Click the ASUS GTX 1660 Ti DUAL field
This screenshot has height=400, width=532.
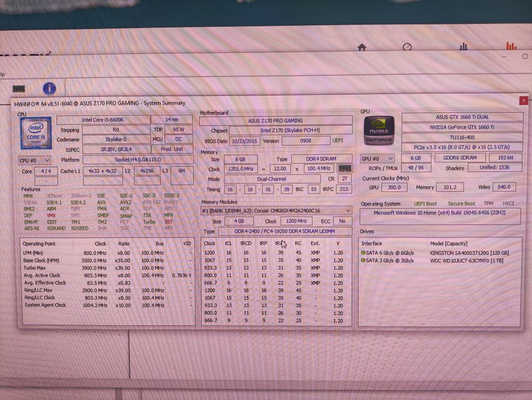coord(462,117)
